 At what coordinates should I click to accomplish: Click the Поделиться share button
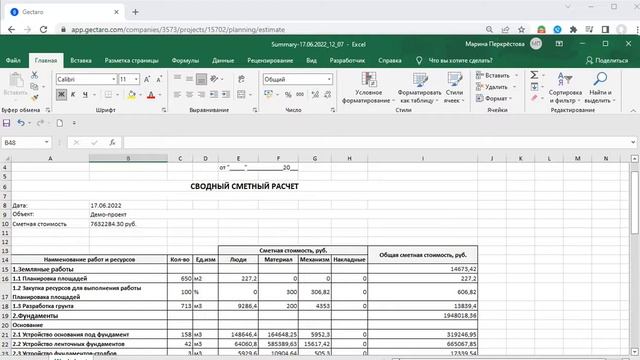click(607, 60)
